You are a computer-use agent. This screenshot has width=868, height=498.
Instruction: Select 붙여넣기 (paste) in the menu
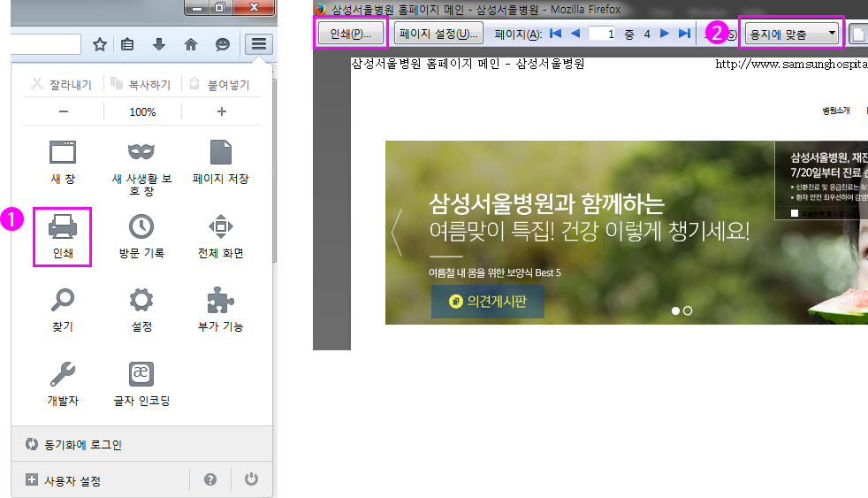[220, 84]
